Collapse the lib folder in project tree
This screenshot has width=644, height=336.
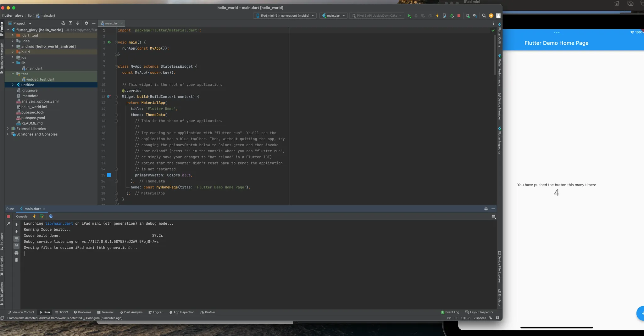click(13, 63)
